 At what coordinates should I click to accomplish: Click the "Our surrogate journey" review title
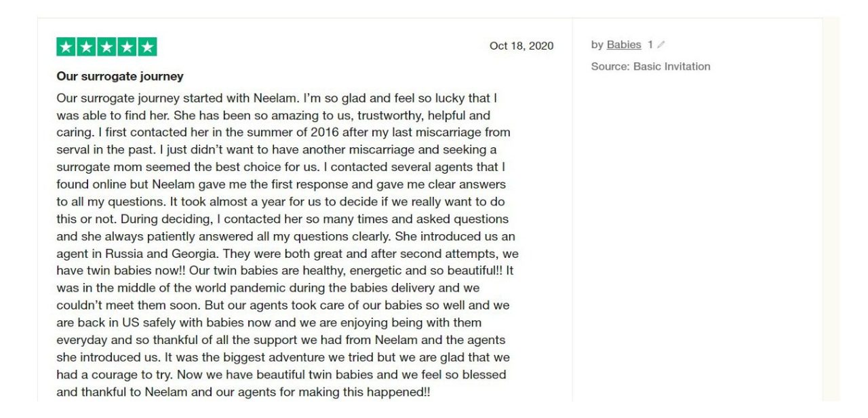(x=120, y=76)
